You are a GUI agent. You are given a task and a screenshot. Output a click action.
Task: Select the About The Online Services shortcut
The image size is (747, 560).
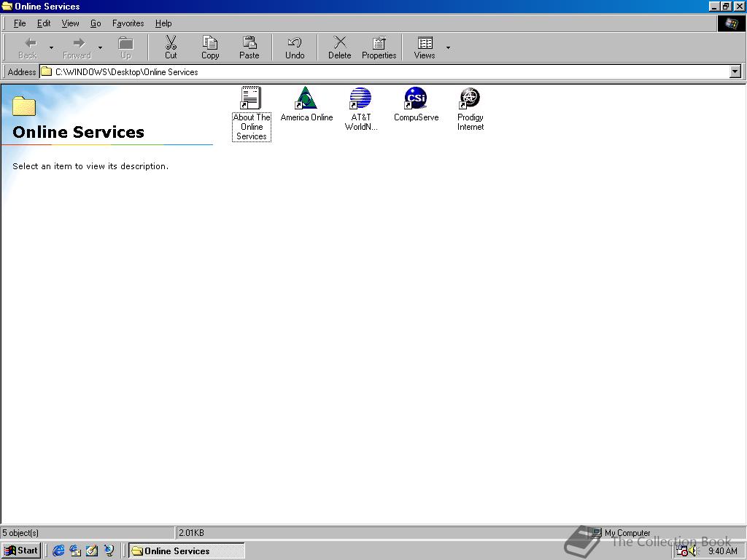(251, 113)
